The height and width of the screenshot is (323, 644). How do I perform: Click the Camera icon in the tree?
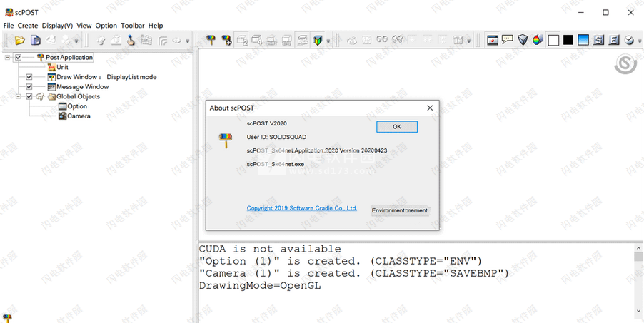click(62, 116)
